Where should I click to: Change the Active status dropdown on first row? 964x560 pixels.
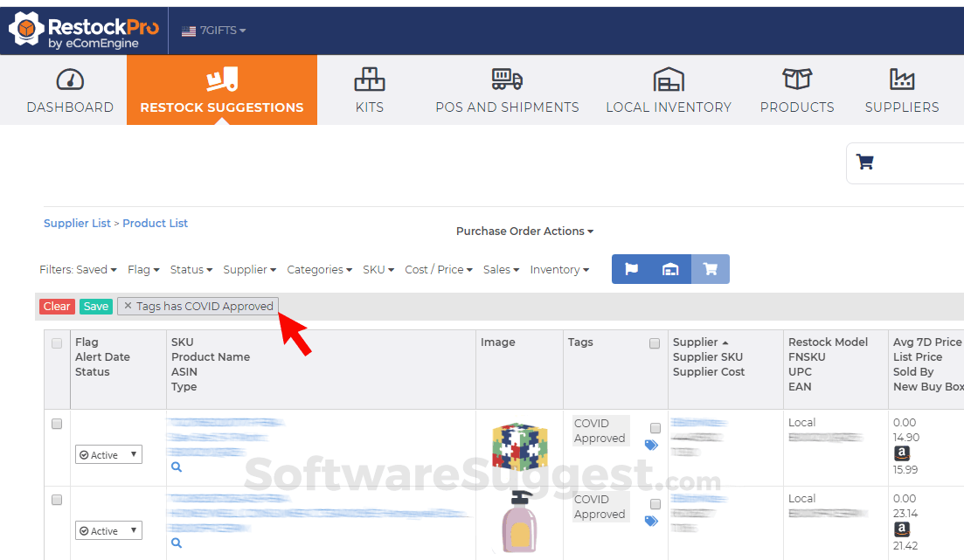pyautogui.click(x=108, y=454)
